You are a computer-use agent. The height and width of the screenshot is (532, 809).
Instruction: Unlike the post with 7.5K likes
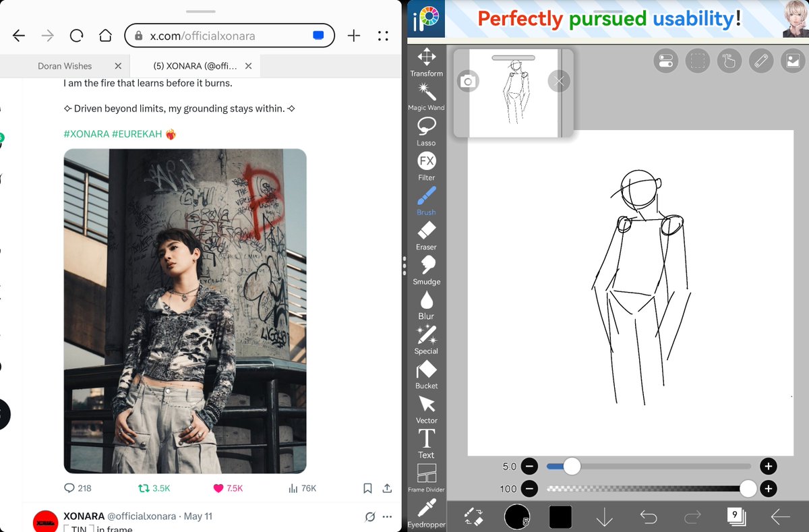(x=227, y=488)
